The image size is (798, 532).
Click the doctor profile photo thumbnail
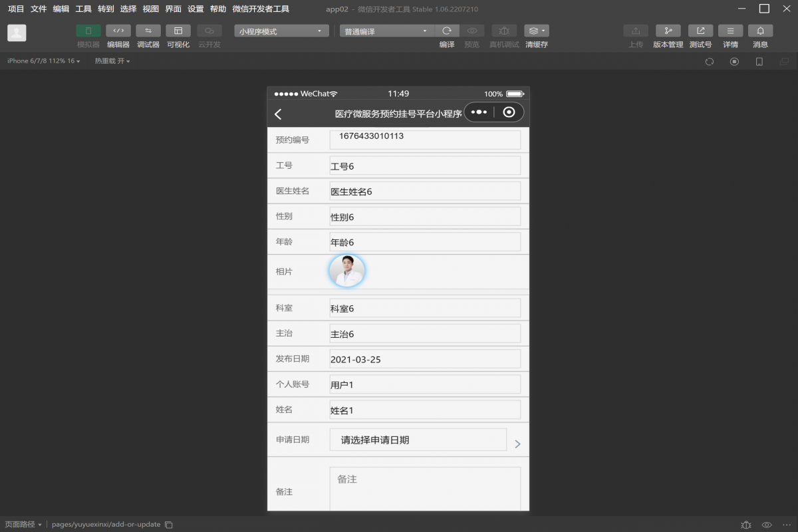(x=347, y=271)
